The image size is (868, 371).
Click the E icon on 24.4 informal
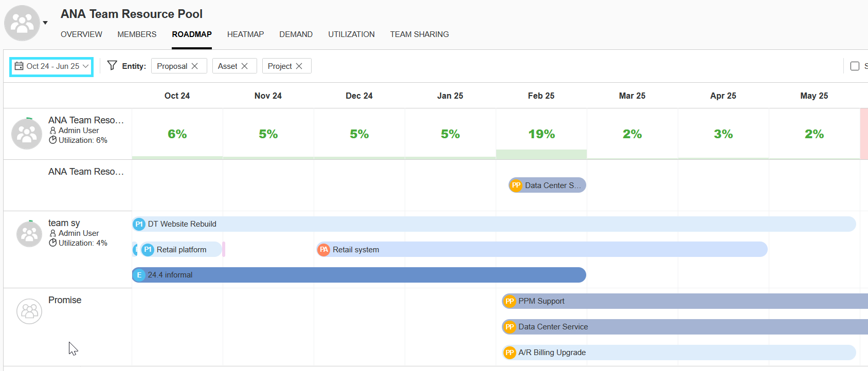coord(139,275)
